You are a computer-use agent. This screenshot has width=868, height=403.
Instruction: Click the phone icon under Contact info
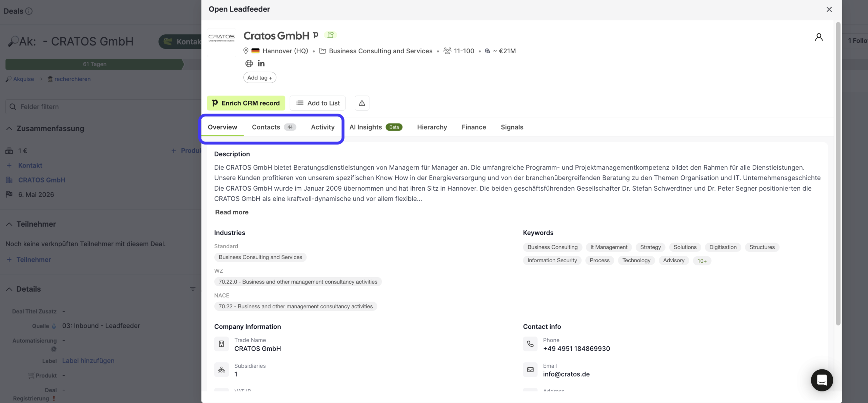(530, 344)
